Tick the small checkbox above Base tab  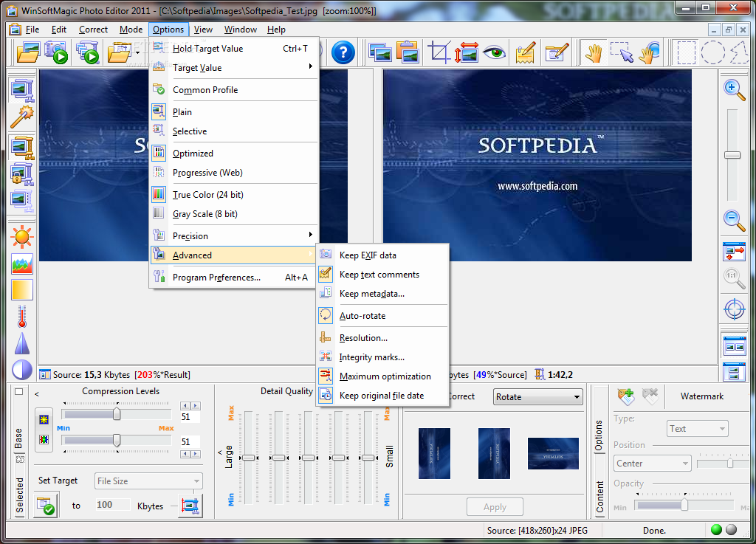[x=18, y=392]
